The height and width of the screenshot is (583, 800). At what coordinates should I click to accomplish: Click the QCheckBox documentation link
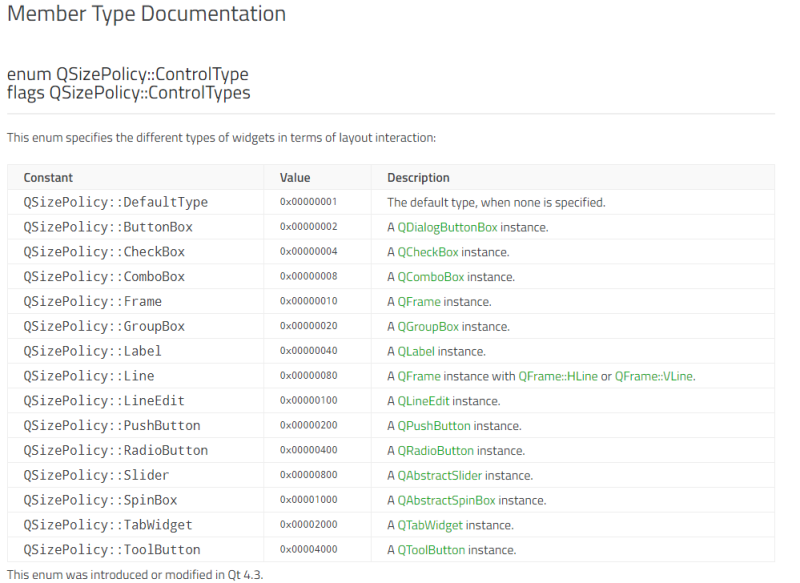[428, 252]
